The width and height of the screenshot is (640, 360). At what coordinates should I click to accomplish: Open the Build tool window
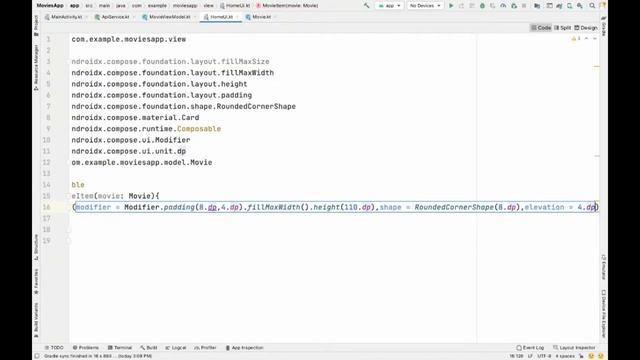pos(149,348)
